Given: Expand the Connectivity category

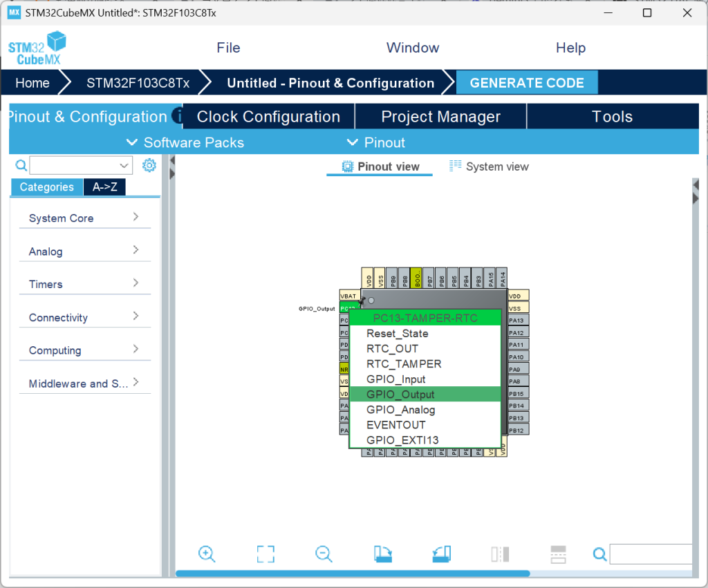Looking at the screenshot, I should [x=84, y=317].
